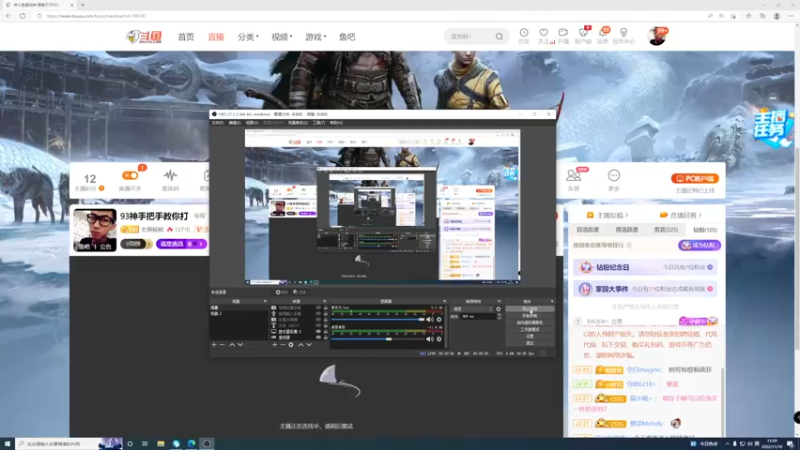Click the search magnifier icon in Douyu header

pyautogui.click(x=499, y=37)
